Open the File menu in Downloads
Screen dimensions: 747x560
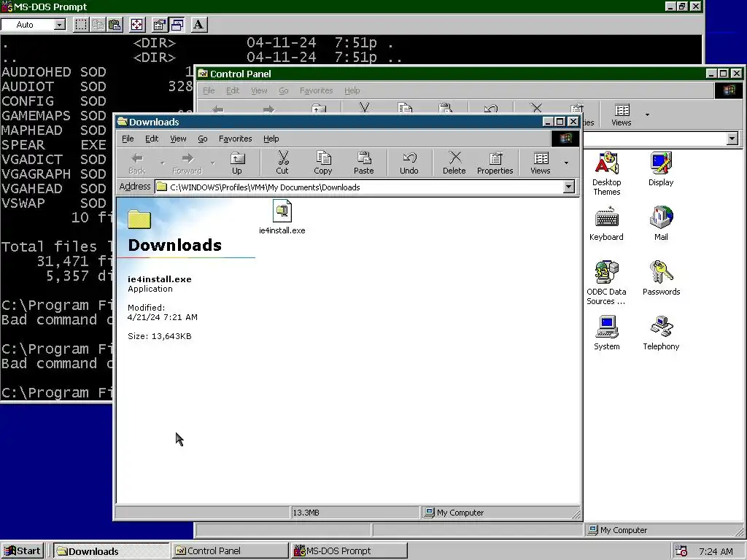(128, 139)
